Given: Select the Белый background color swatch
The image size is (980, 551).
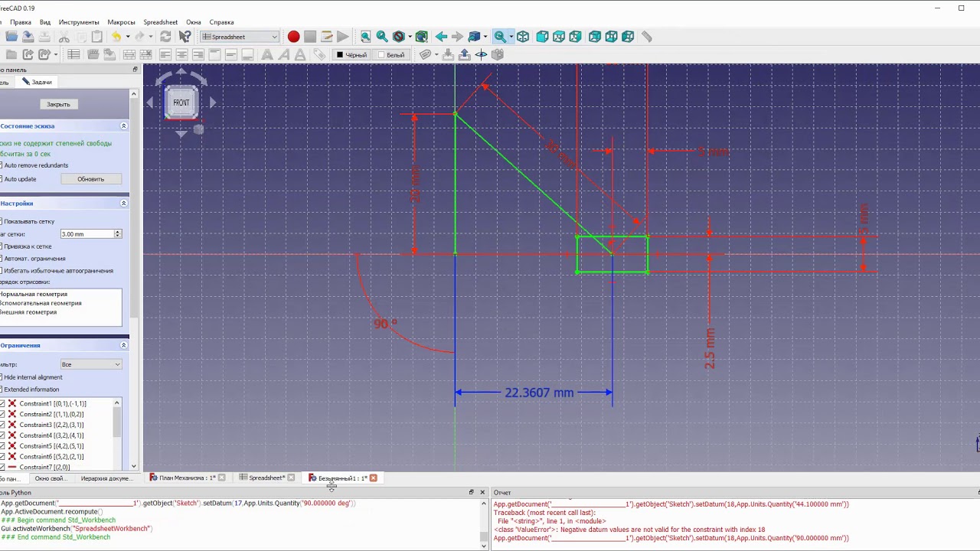Looking at the screenshot, I should (390, 55).
